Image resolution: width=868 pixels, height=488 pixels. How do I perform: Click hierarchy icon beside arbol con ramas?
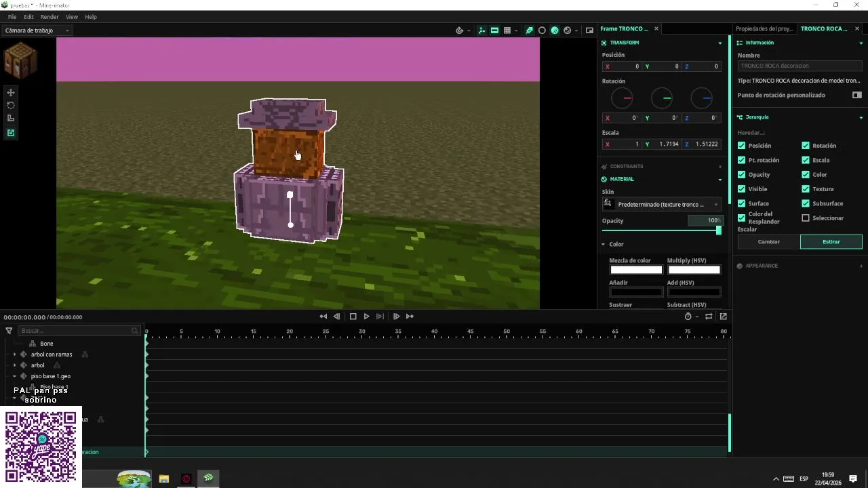(x=85, y=354)
